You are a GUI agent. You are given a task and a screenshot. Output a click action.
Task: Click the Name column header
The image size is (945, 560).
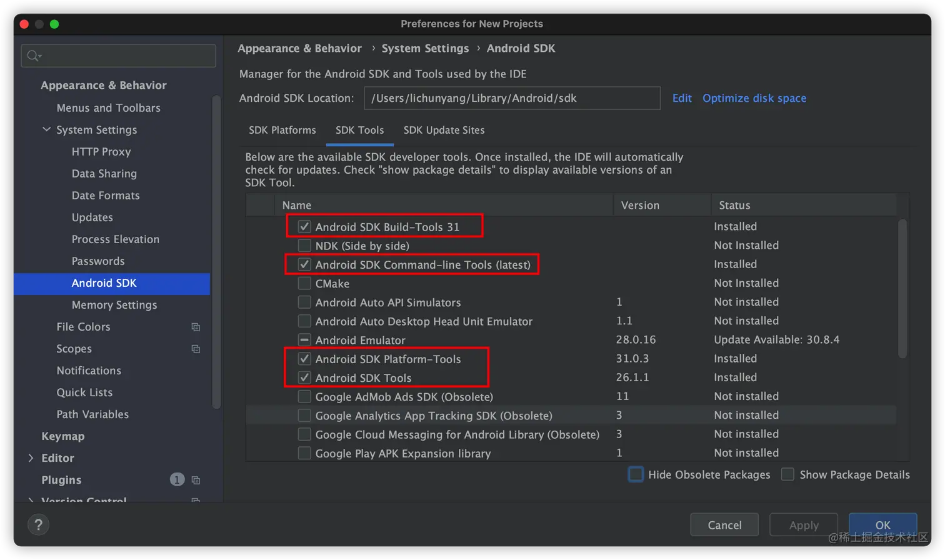(444, 205)
